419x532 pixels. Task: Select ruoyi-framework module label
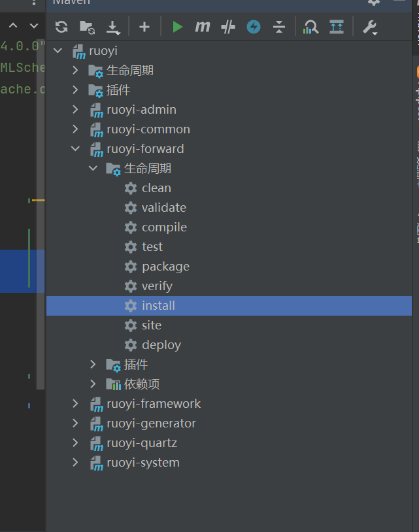(154, 404)
